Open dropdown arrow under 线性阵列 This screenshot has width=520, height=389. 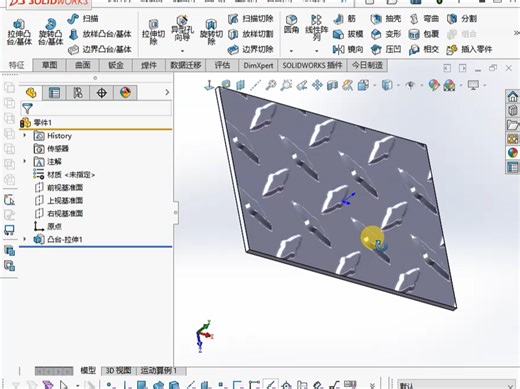pyautogui.click(x=316, y=51)
